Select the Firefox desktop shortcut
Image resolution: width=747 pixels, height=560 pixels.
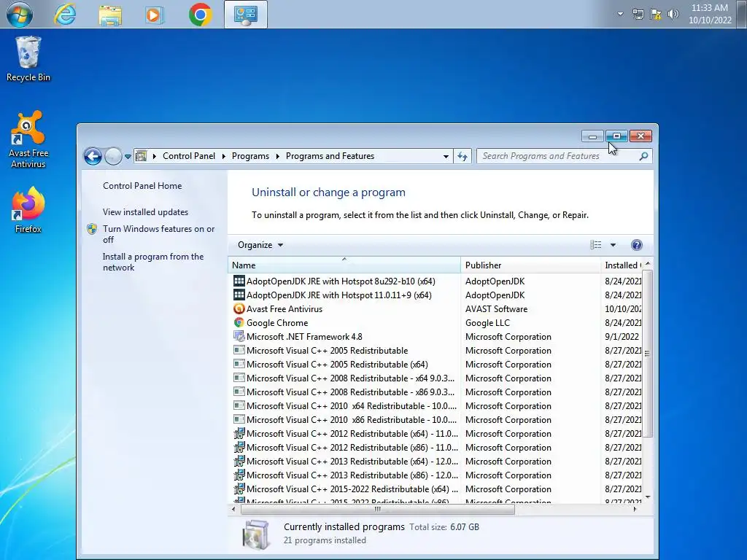(28, 210)
